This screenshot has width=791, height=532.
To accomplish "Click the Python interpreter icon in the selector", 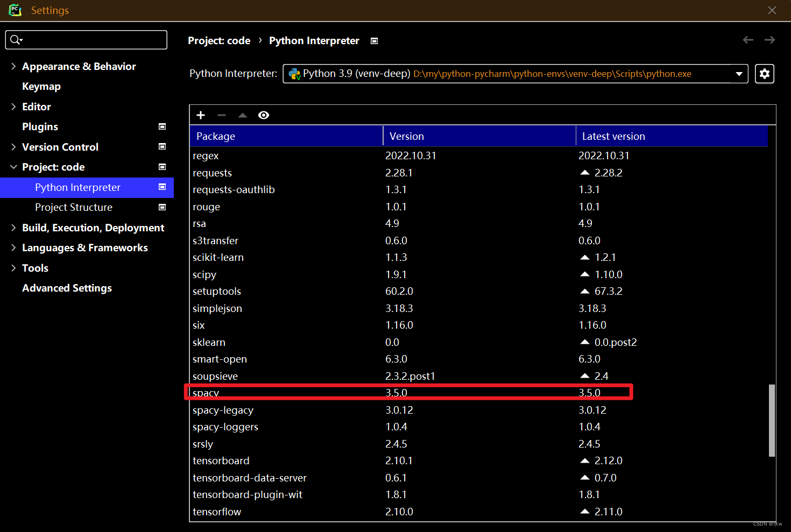I will coord(295,74).
